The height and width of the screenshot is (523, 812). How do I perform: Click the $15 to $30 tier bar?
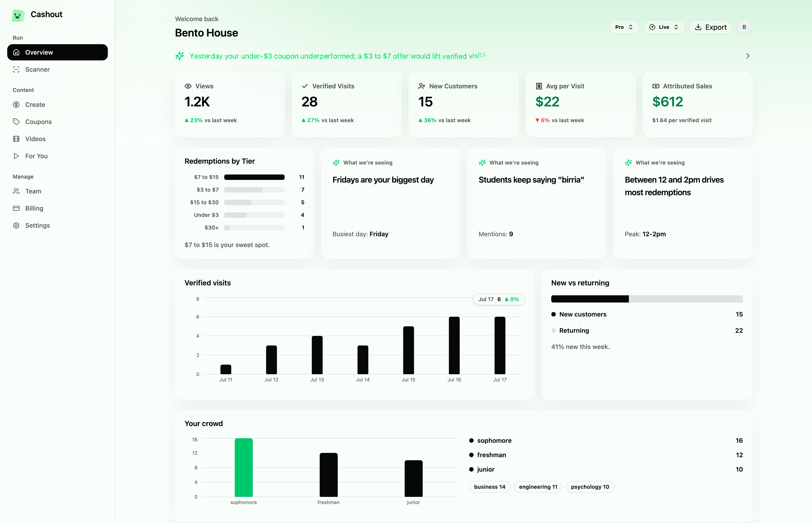(x=254, y=202)
